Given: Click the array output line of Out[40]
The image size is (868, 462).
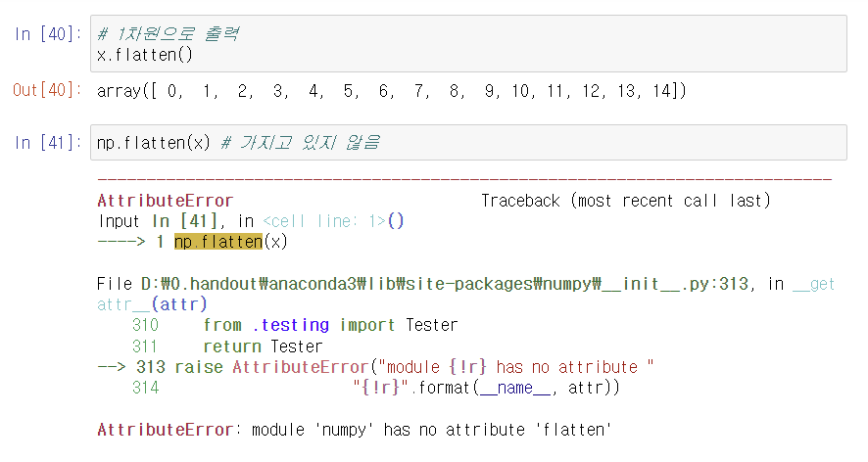Looking at the screenshot, I should 391,91.
